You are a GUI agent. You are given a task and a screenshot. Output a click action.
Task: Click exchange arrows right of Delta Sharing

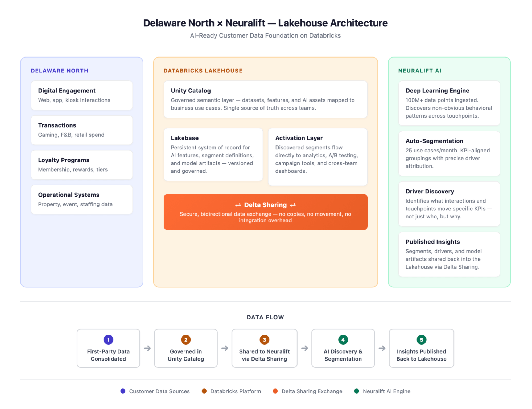click(293, 205)
